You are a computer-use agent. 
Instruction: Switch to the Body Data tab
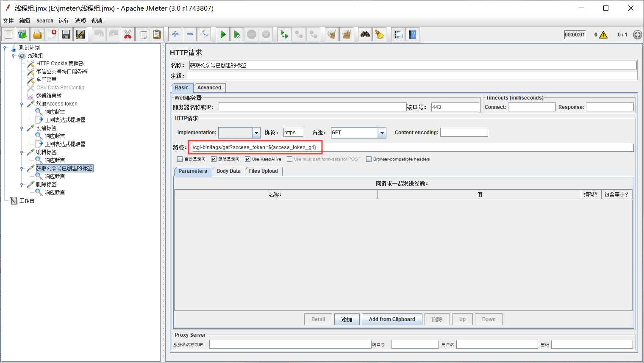coord(228,171)
